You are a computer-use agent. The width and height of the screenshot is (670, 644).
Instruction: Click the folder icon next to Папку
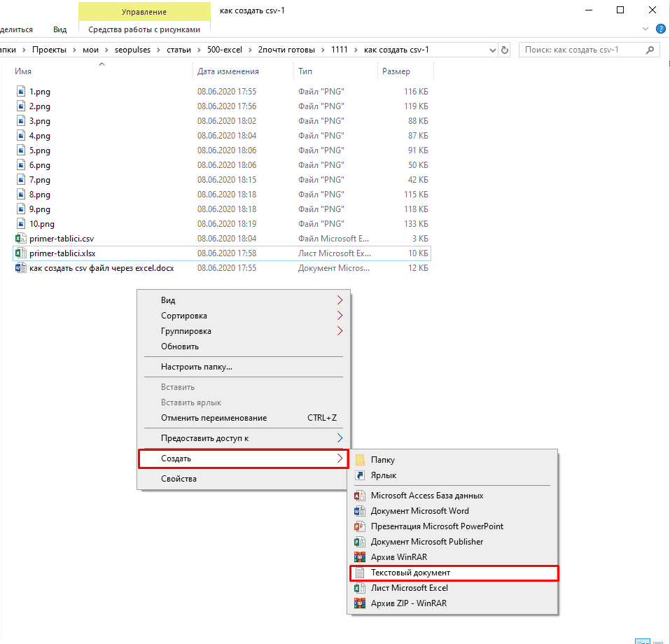pyautogui.click(x=360, y=460)
